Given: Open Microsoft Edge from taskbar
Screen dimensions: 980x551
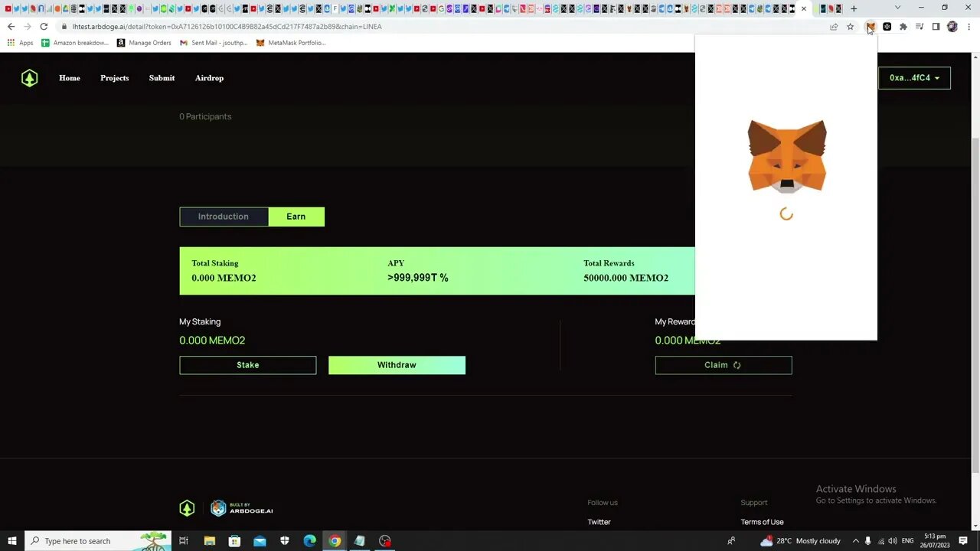Looking at the screenshot, I should (309, 541).
